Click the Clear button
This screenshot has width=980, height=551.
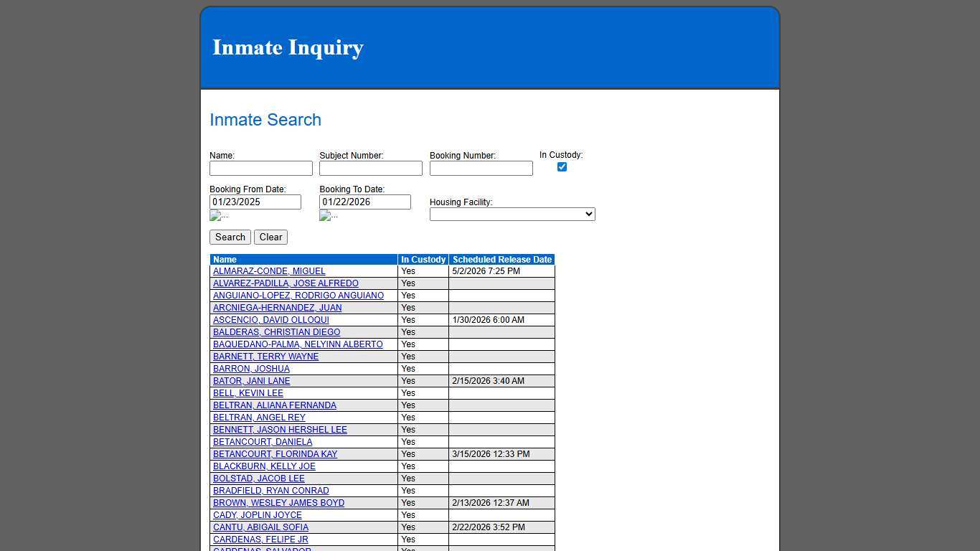click(270, 237)
